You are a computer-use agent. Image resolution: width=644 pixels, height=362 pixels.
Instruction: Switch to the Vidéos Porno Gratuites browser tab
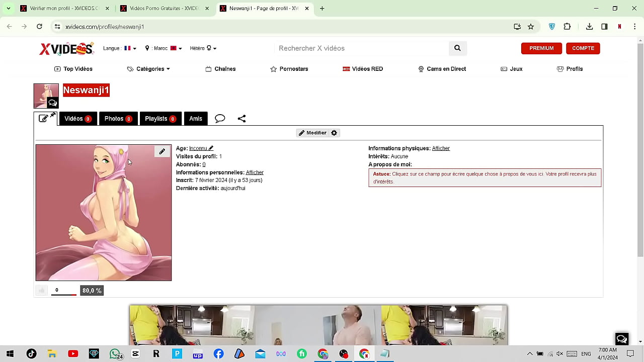164,9
